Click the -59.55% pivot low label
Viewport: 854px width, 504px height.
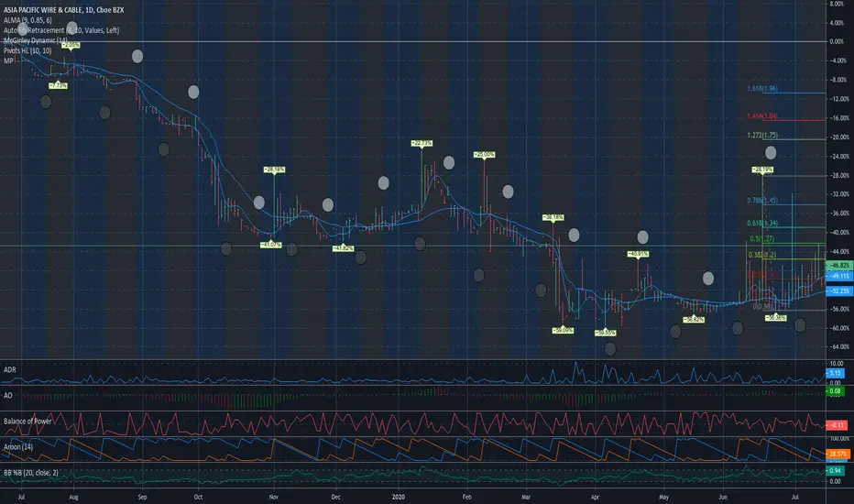click(605, 333)
